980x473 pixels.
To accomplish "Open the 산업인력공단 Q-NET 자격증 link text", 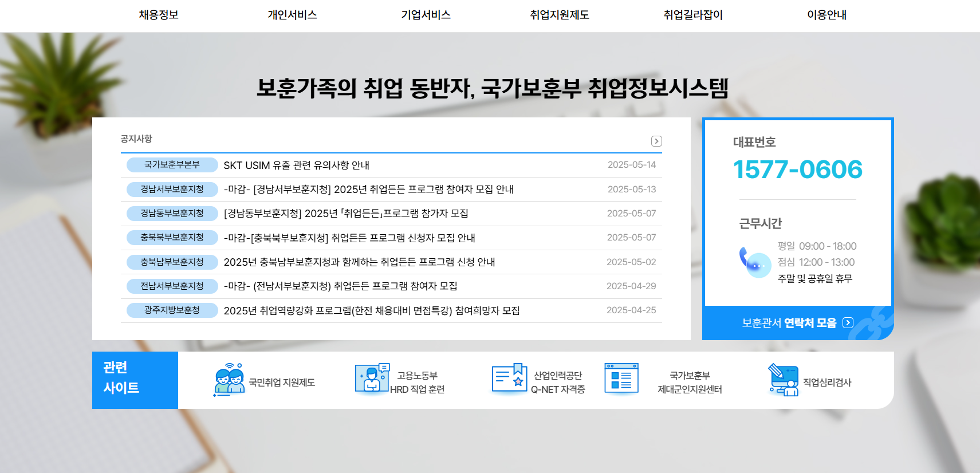I will 558,383.
